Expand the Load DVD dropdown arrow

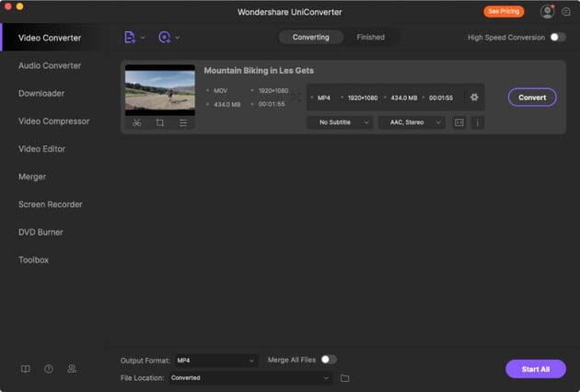178,38
